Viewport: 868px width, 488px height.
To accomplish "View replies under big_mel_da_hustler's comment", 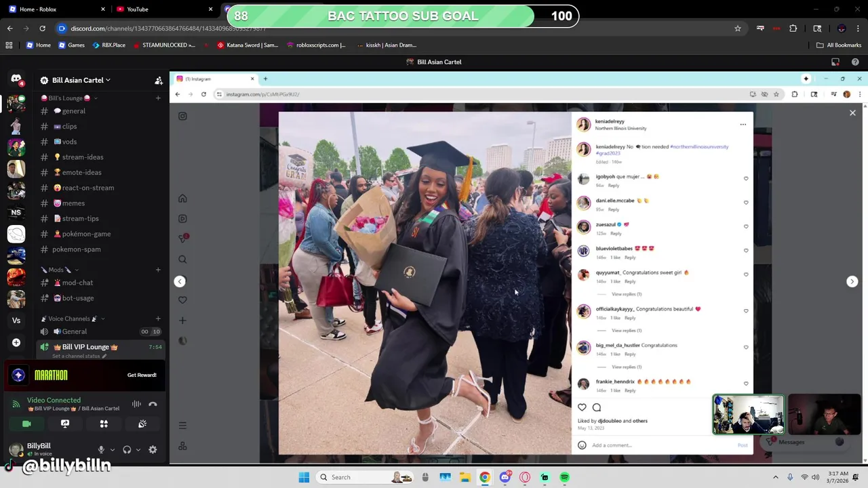I will click(x=627, y=367).
